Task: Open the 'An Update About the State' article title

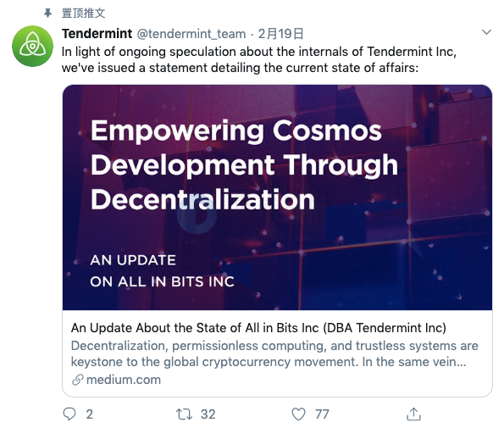Action: tap(258, 328)
